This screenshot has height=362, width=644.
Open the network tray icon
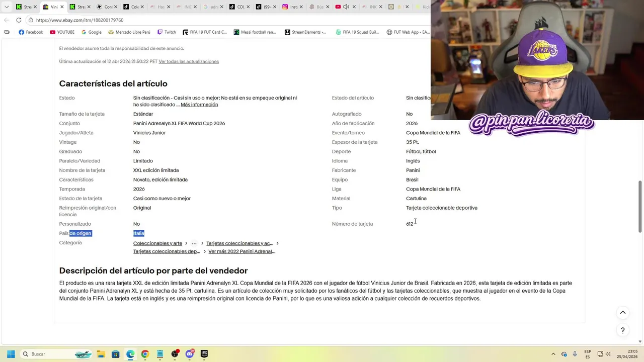[x=600, y=354]
